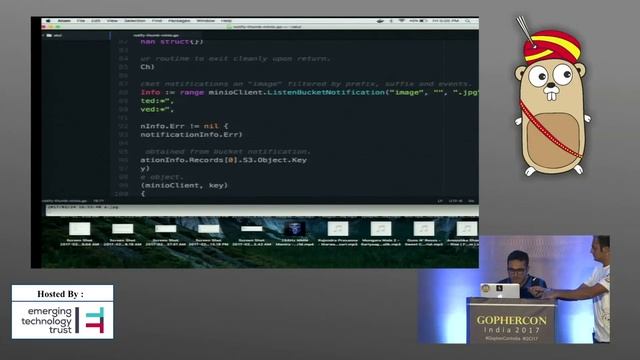Image resolution: width=640 pixels, height=360 pixels.
Task: Click the battery status icon
Action: coord(423,20)
